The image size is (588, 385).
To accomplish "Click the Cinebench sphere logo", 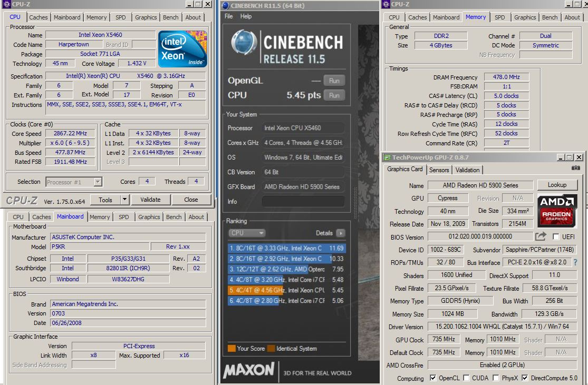I will tap(244, 43).
